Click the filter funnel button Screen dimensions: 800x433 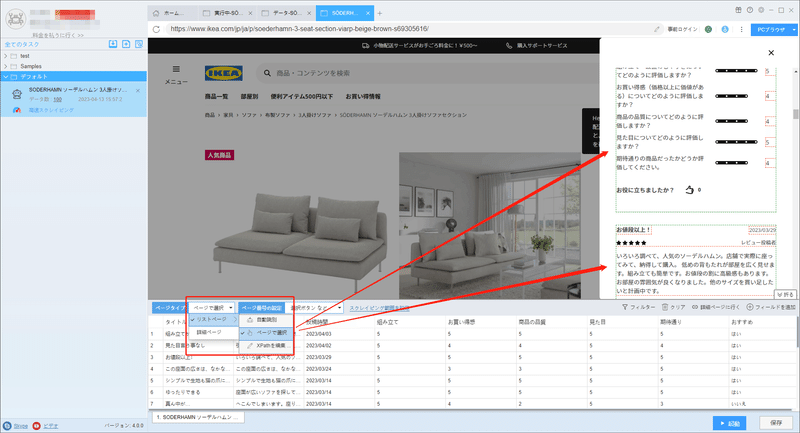tap(638, 307)
